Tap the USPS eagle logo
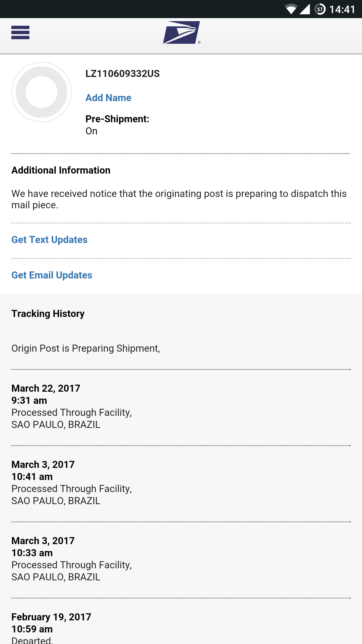 click(182, 32)
